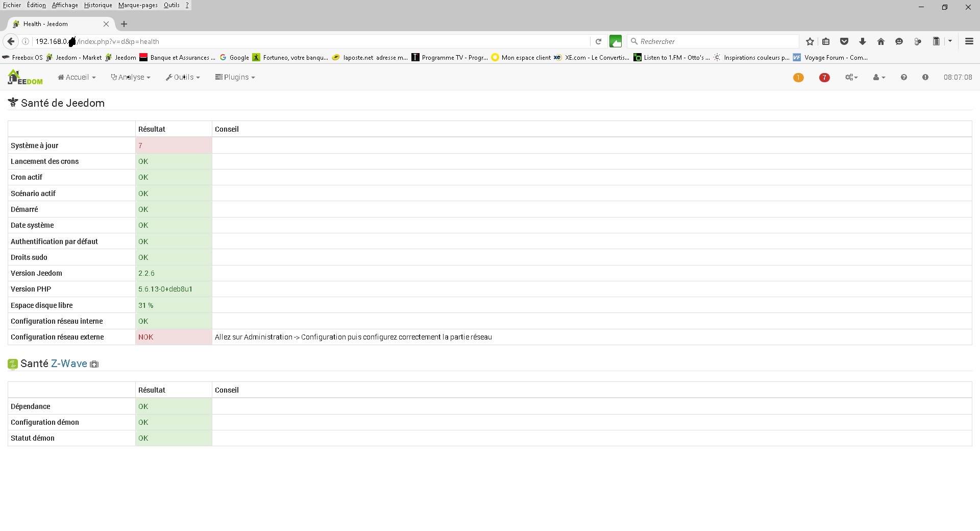
Task: Open the Listen to 1.FM bookmark
Action: click(672, 58)
